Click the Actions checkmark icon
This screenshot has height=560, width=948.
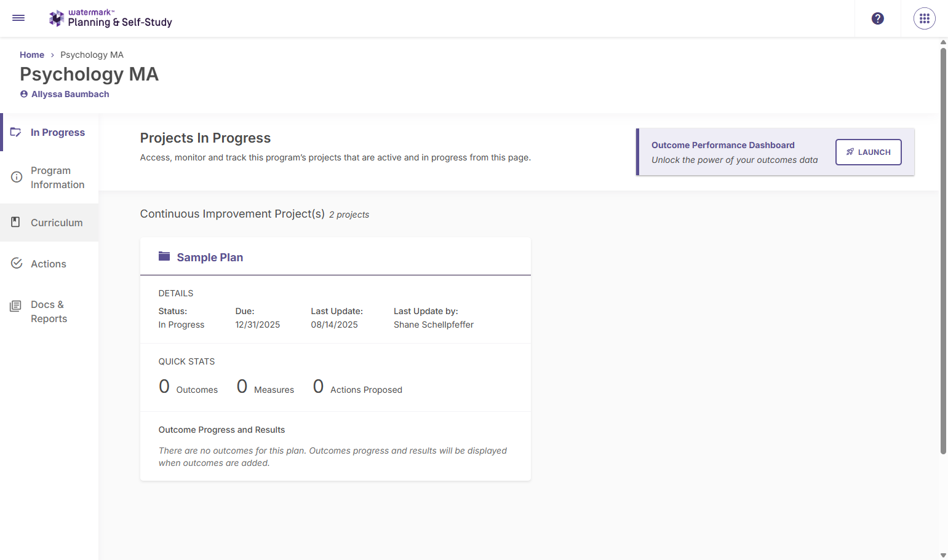tap(17, 263)
